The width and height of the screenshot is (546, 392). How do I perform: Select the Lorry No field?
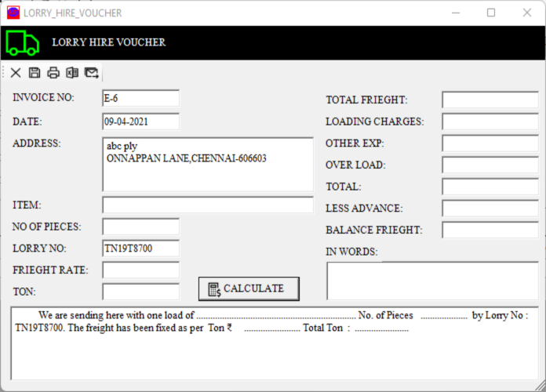[140, 249]
